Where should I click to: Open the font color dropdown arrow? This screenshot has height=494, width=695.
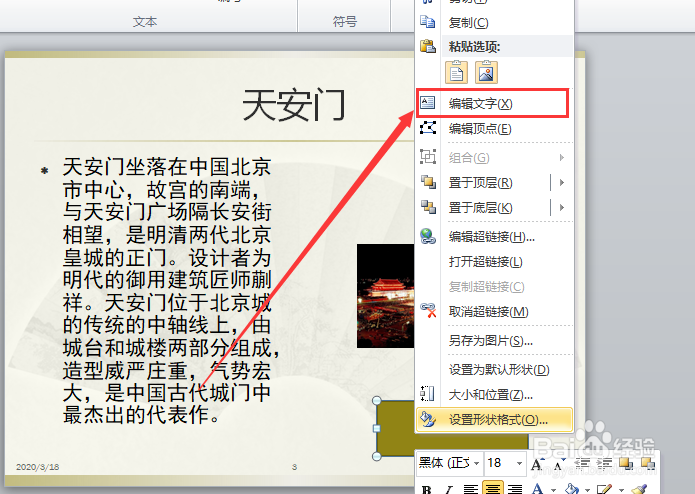pos(553,490)
